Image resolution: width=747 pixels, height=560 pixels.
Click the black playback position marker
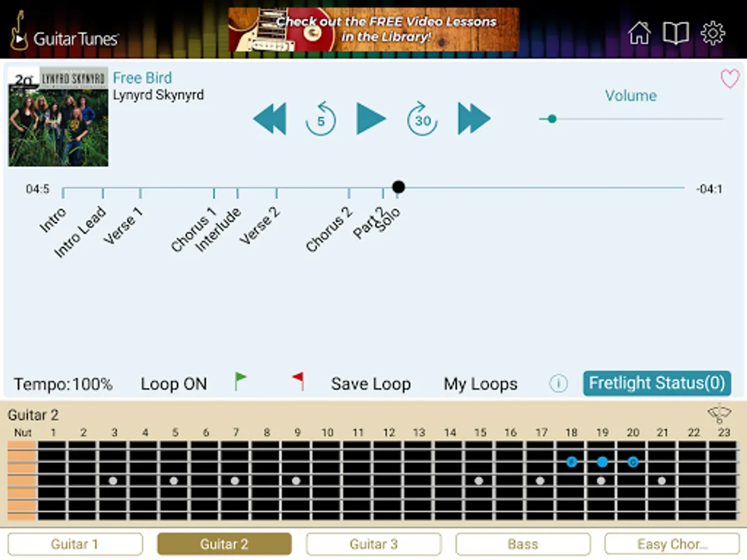point(399,187)
